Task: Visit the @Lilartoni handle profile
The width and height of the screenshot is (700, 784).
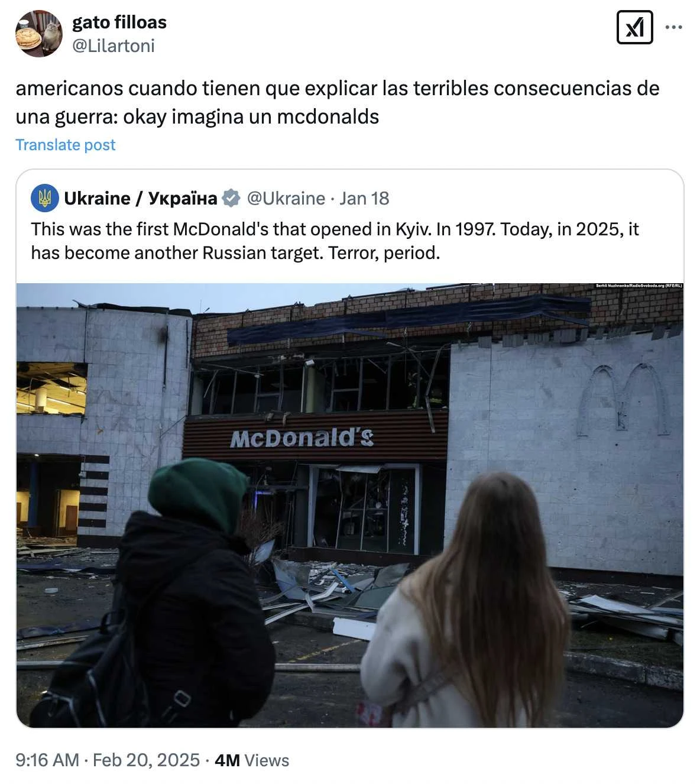Action: click(114, 46)
